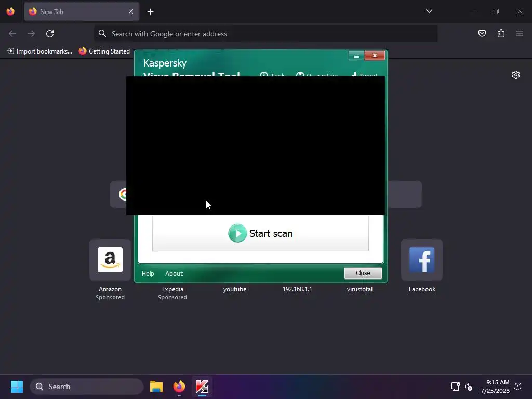Reload the current Firefox page

(x=50, y=34)
